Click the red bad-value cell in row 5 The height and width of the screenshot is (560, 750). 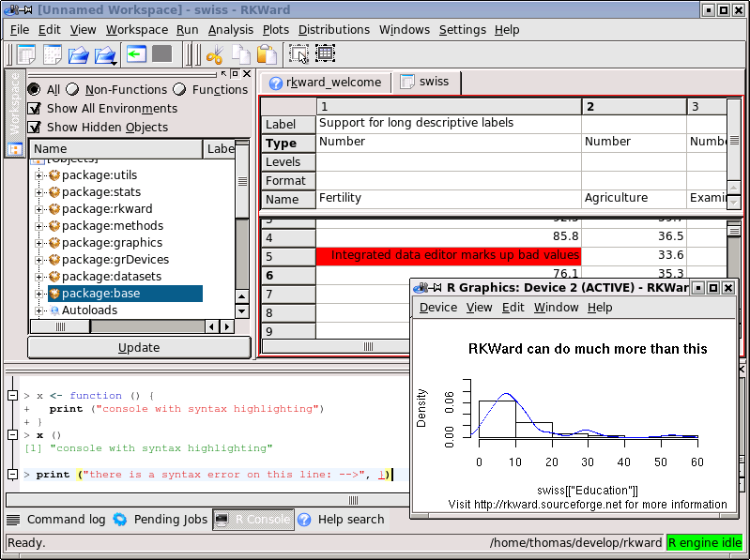tap(449, 255)
